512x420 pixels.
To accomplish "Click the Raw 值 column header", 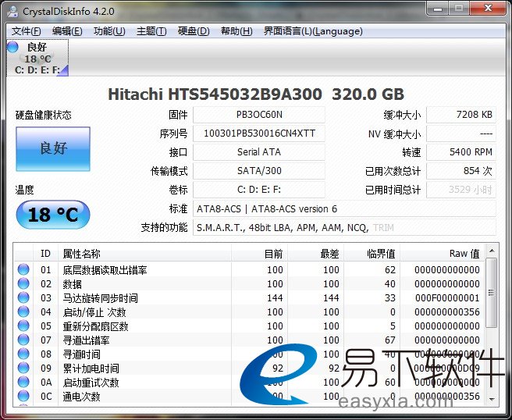I will pos(464,254).
